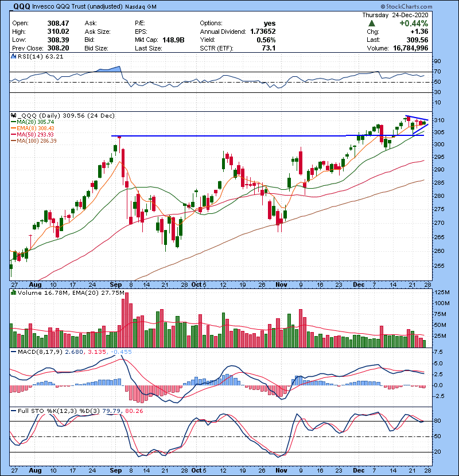Click the "EPS:" label
Viewport: 459px width, 476px height.
[141, 32]
